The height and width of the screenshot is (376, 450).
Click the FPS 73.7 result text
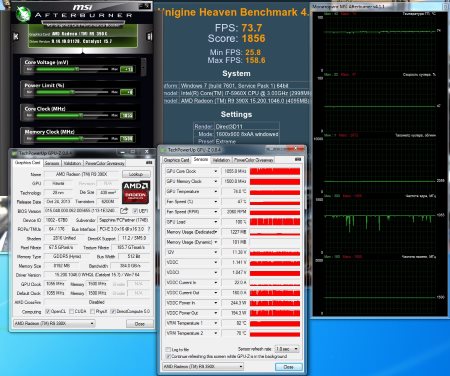coord(239,28)
